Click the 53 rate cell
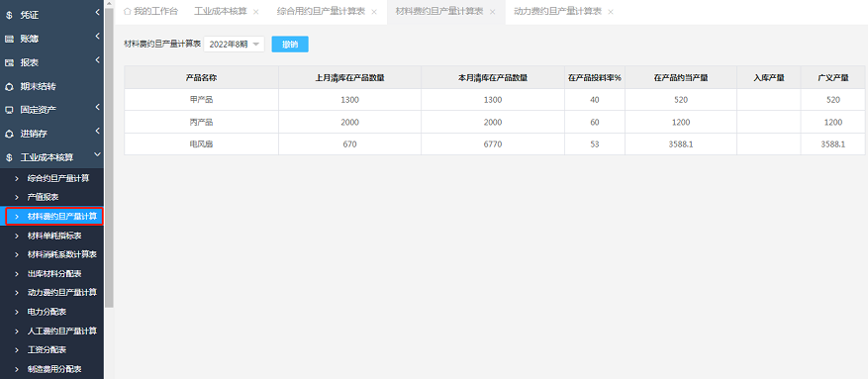 pyautogui.click(x=595, y=144)
